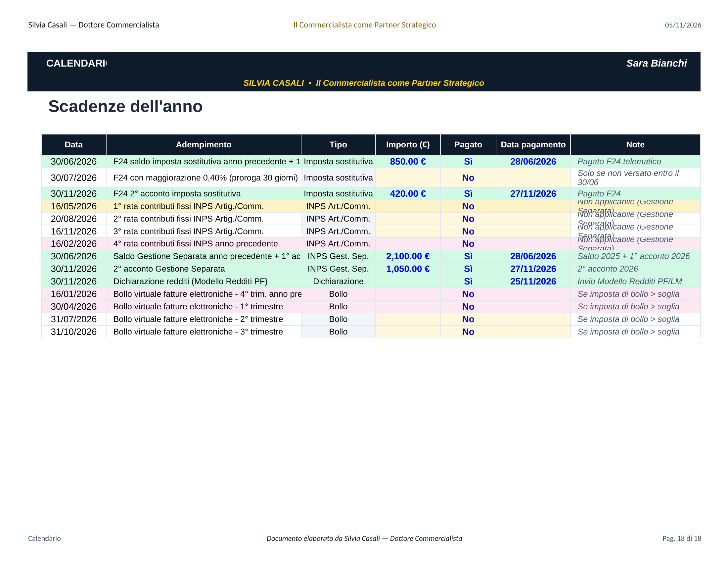Image resolution: width=728 pixels, height=563 pixels.
Task: Select the gold header title at the page top
Action: (364, 25)
